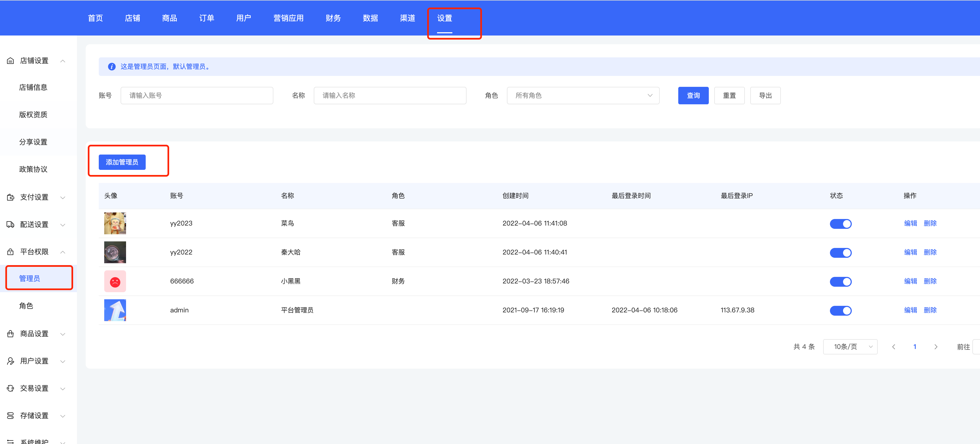Disable the status switch for 666666
Image resolution: width=980 pixels, height=444 pixels.
click(x=840, y=282)
